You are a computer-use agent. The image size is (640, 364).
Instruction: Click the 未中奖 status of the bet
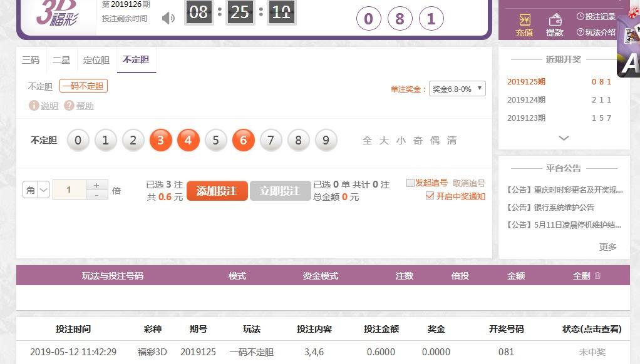point(592,351)
